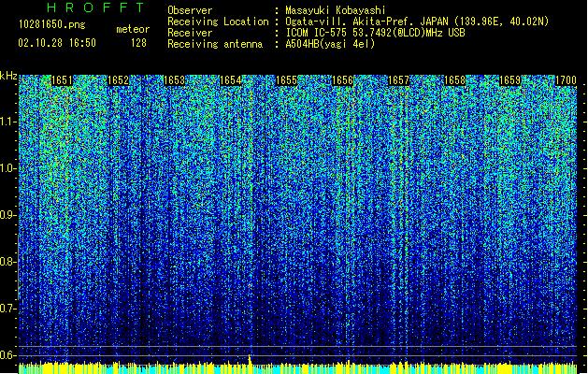Click the 1.1 kHz axis tick label
Viewport: 588px width, 374px height.
coord(8,122)
